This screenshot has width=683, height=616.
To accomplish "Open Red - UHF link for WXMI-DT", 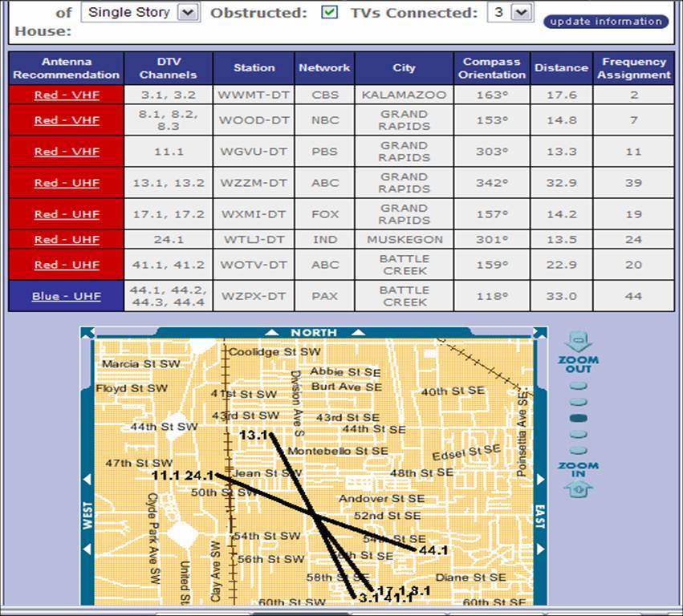I will coord(67,214).
